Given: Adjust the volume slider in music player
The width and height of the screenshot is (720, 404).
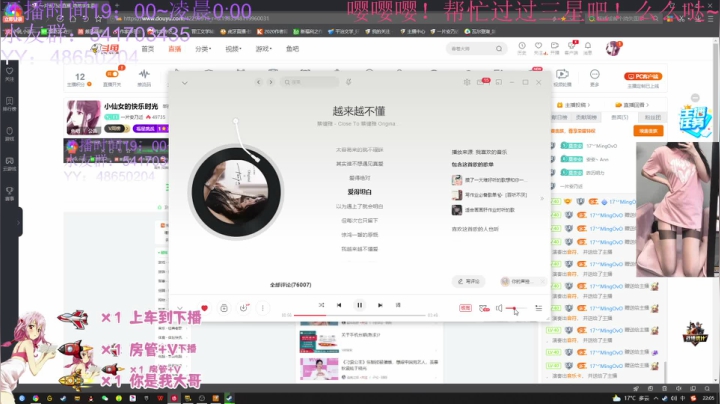Looking at the screenshot, I should 516,308.
